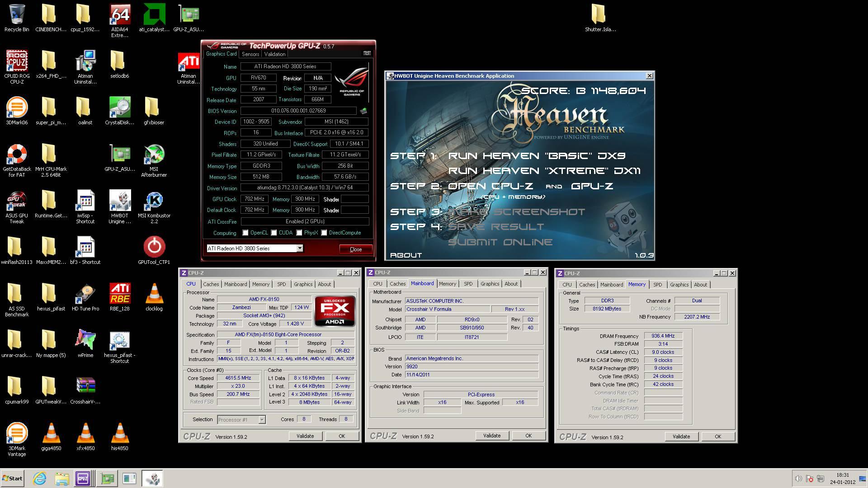This screenshot has width=868, height=488.
Task: Click CPU-Z taskbar button
Action: pos(83,479)
